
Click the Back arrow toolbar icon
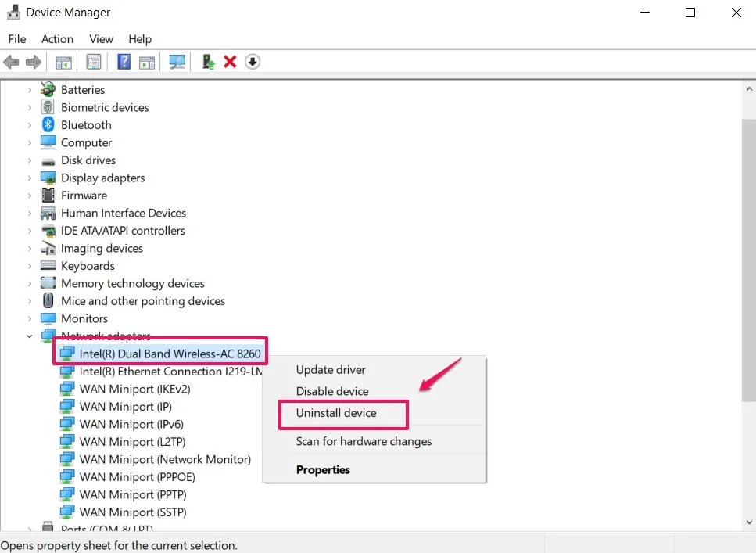tap(11, 62)
